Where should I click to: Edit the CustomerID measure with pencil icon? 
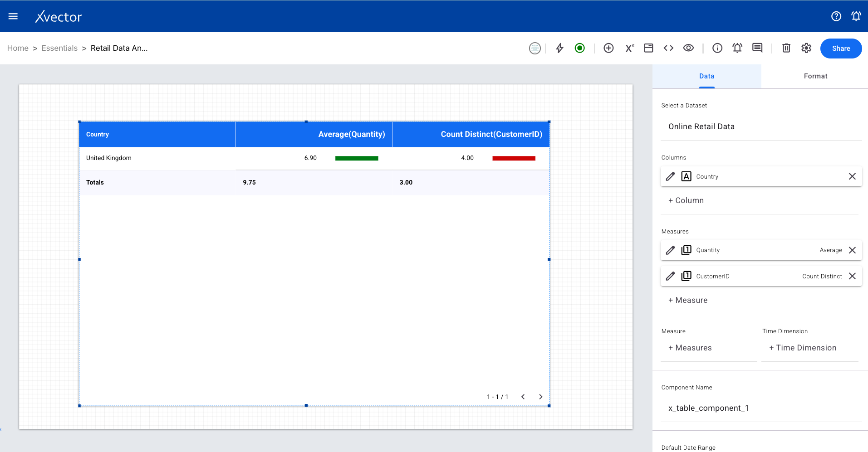670,276
